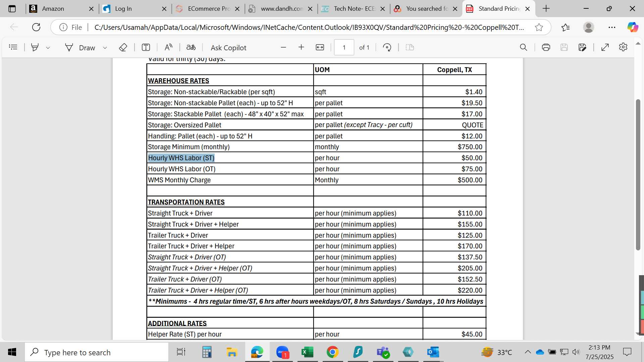Open Task View on the taskbar
This screenshot has height=362, width=644.
coord(181,352)
